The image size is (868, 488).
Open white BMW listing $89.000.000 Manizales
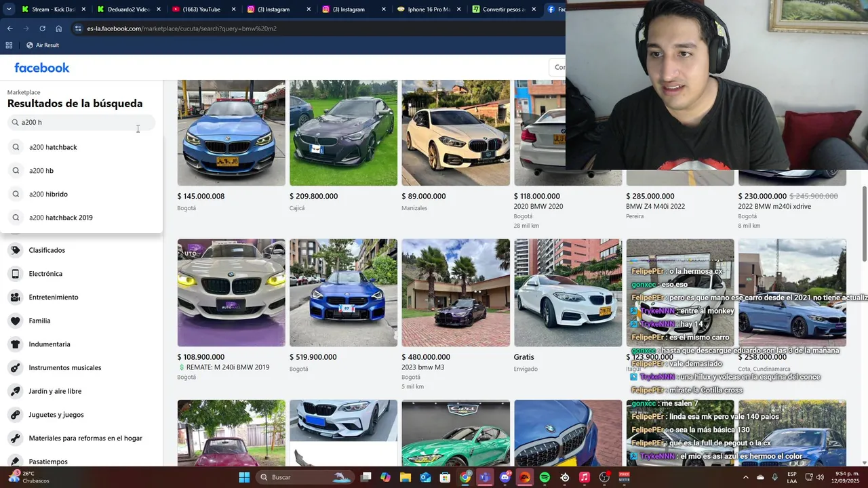[456, 133]
